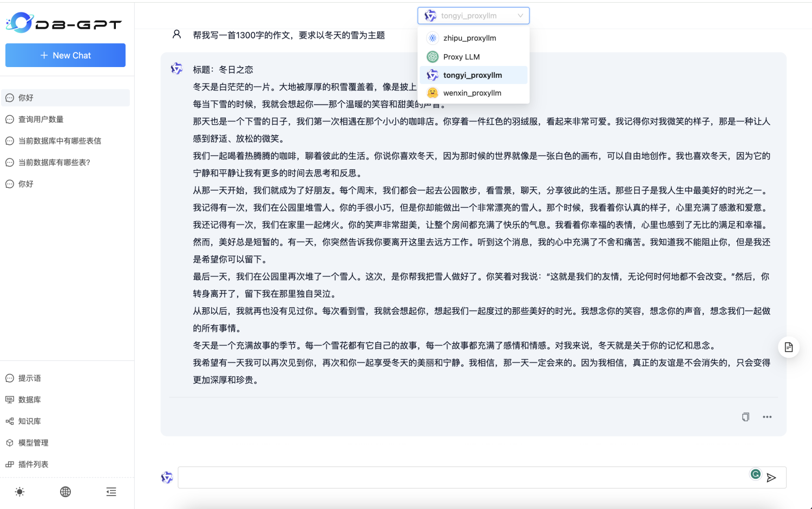Select wenxin_proxyllm from the model list
The image size is (812, 509).
coord(472,92)
